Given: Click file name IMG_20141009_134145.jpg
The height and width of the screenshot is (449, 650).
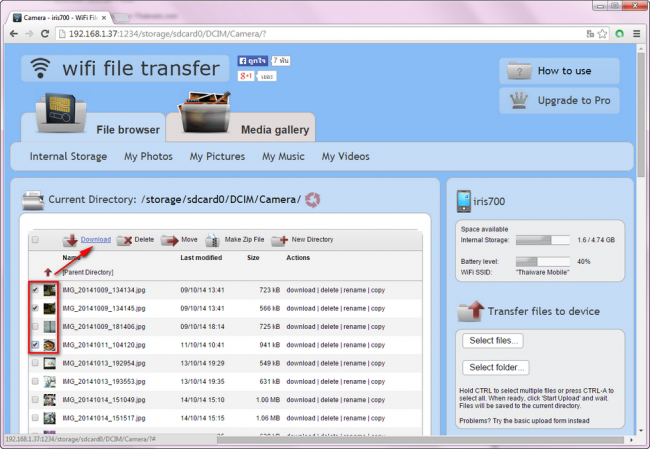Looking at the screenshot, I should (x=104, y=308).
